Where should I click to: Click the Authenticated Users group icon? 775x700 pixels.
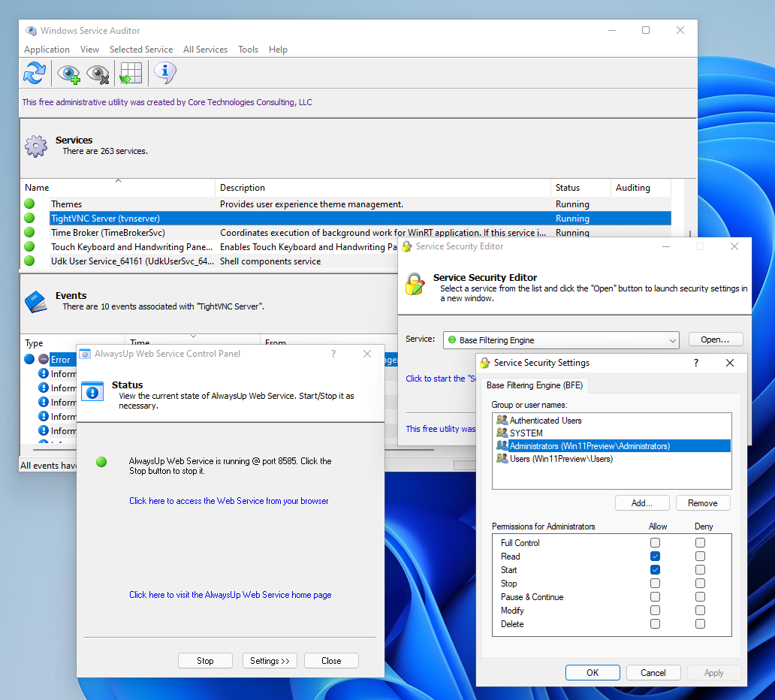(502, 420)
